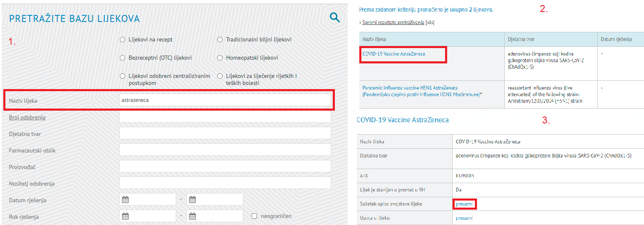Open COVID-19 Vaccine AstraZeneca result link
This screenshot has height=225, width=644.
(x=394, y=54)
